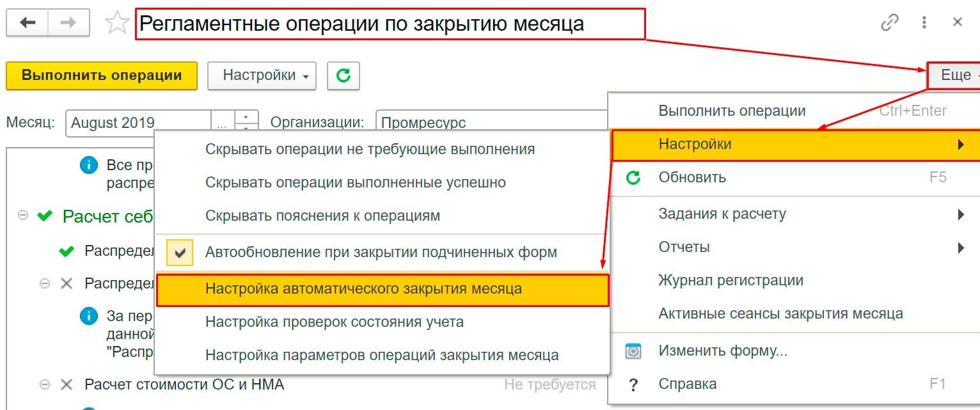This screenshot has height=410, width=980.
Task: Click the back navigation arrow
Action: [x=27, y=23]
